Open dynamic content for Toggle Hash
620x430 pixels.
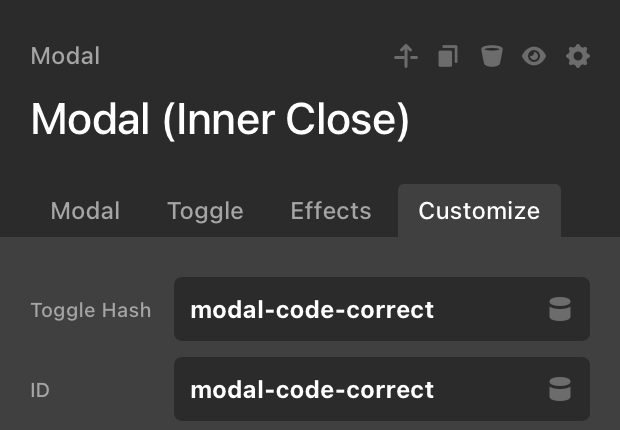[560, 310]
